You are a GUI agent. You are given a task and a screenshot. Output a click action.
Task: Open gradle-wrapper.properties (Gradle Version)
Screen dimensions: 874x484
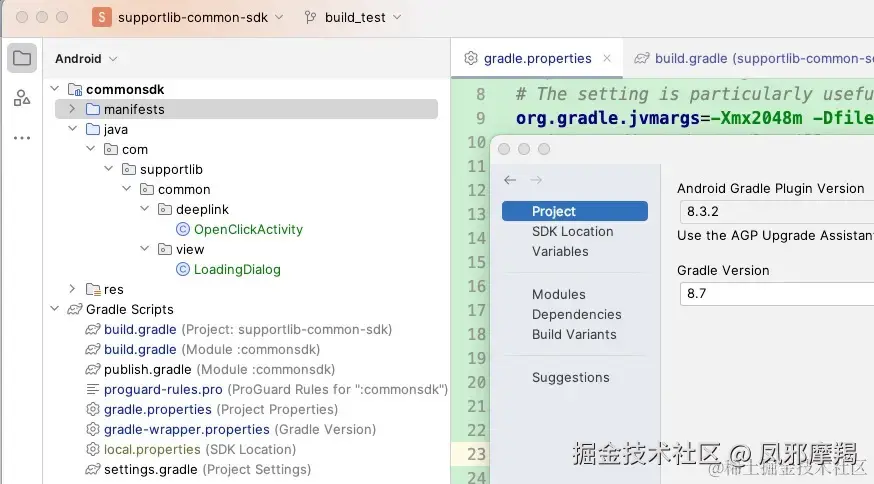coord(240,429)
